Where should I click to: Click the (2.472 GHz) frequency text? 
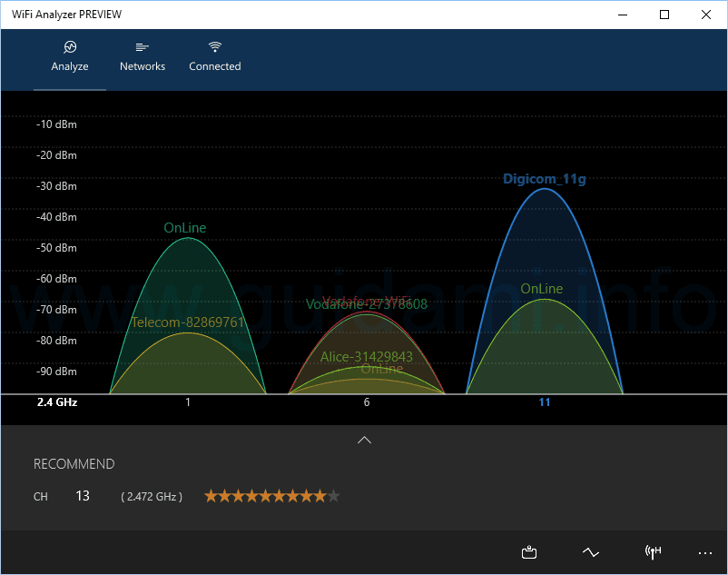point(152,497)
